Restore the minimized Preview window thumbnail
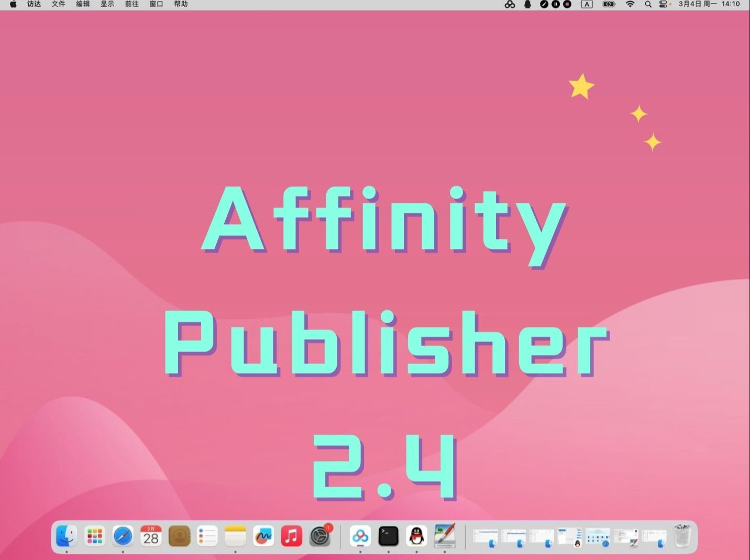The height and width of the screenshot is (560, 750). click(x=626, y=537)
